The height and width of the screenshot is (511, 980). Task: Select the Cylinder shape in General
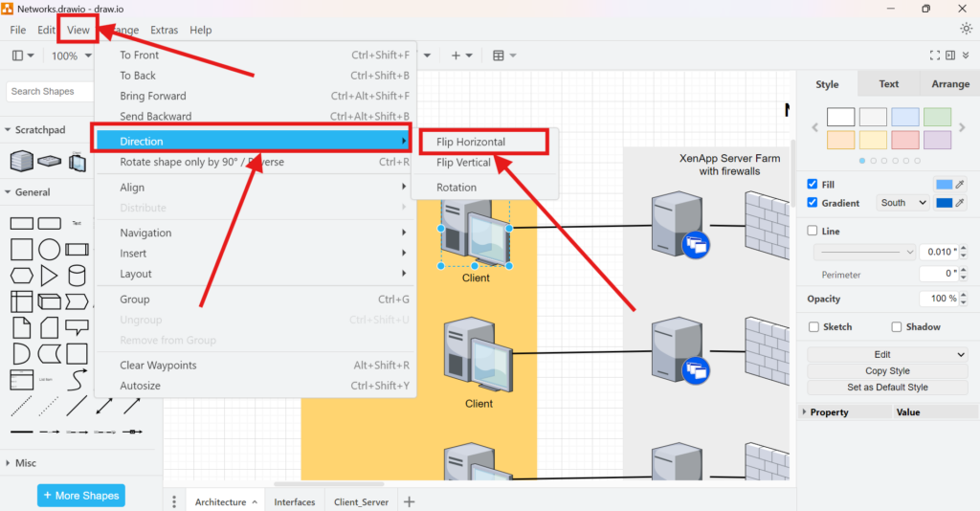point(77,276)
